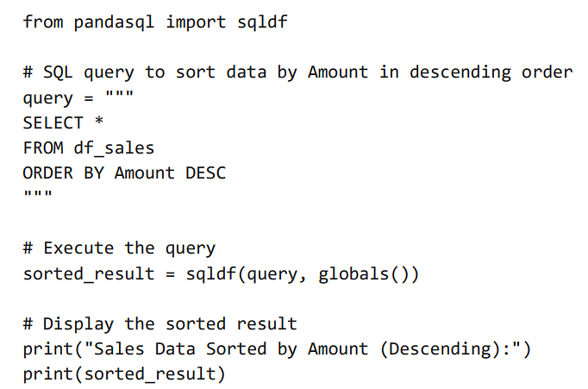
Task: Click the word pandasql in import line
Action: tap(114, 22)
